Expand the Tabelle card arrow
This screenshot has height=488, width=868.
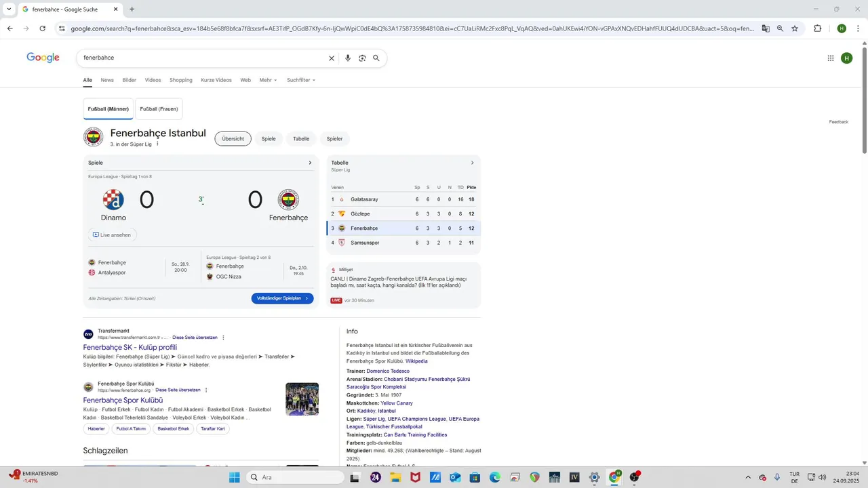(x=472, y=163)
